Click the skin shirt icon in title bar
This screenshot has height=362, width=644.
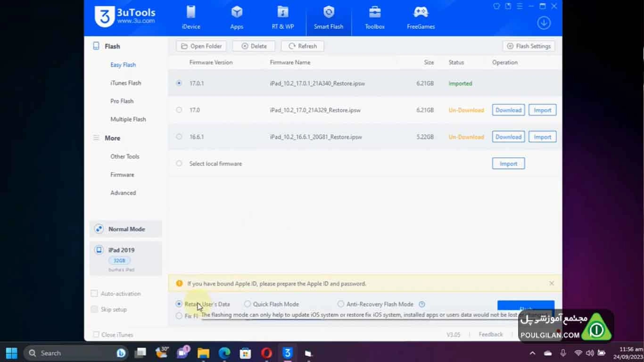click(x=496, y=6)
